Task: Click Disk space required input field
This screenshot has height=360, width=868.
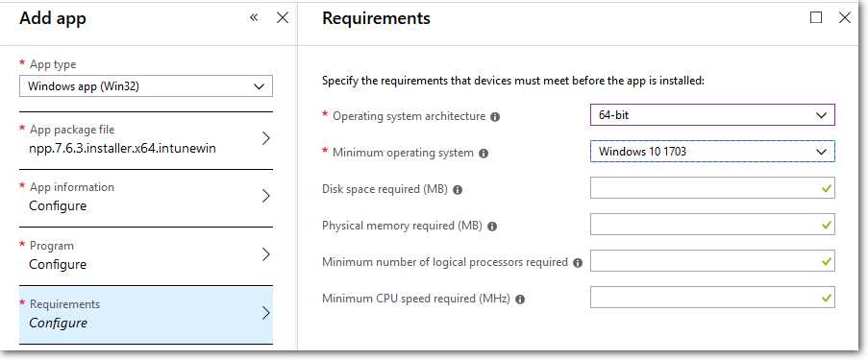Action: tap(712, 188)
